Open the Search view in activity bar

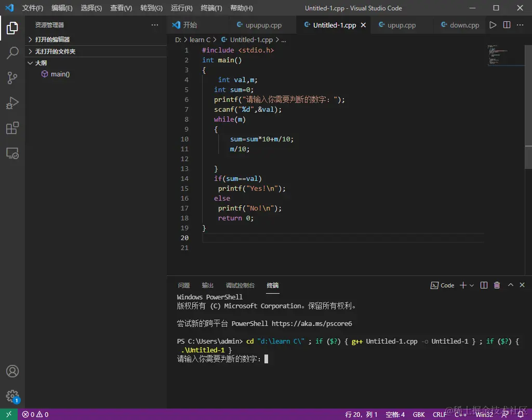click(x=12, y=52)
